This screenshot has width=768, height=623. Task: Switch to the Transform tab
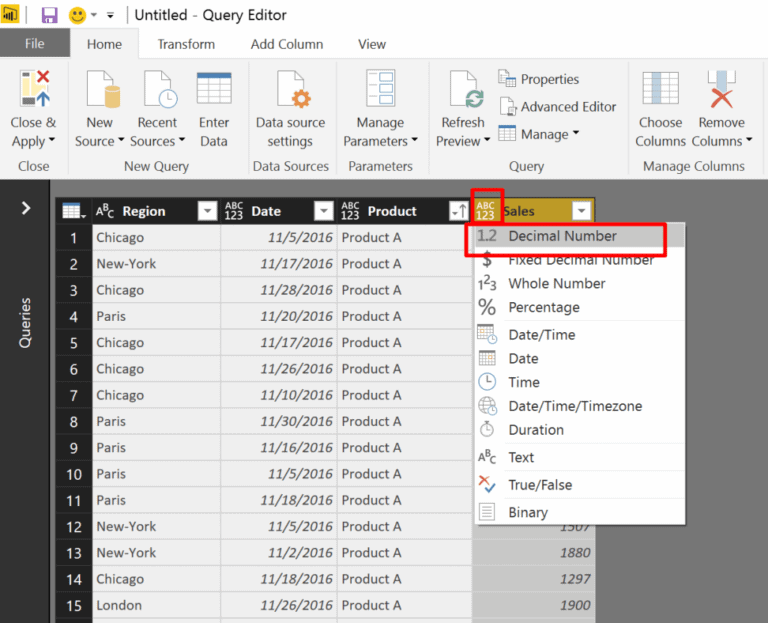coord(186,44)
